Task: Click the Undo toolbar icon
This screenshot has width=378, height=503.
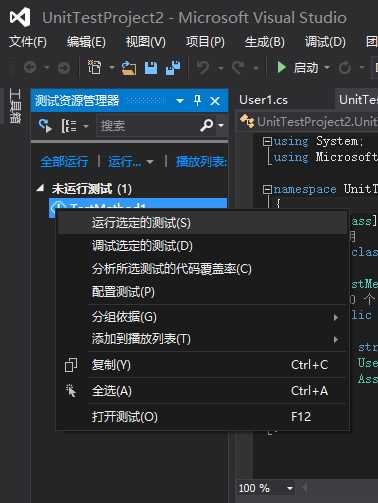Action: coord(203,68)
